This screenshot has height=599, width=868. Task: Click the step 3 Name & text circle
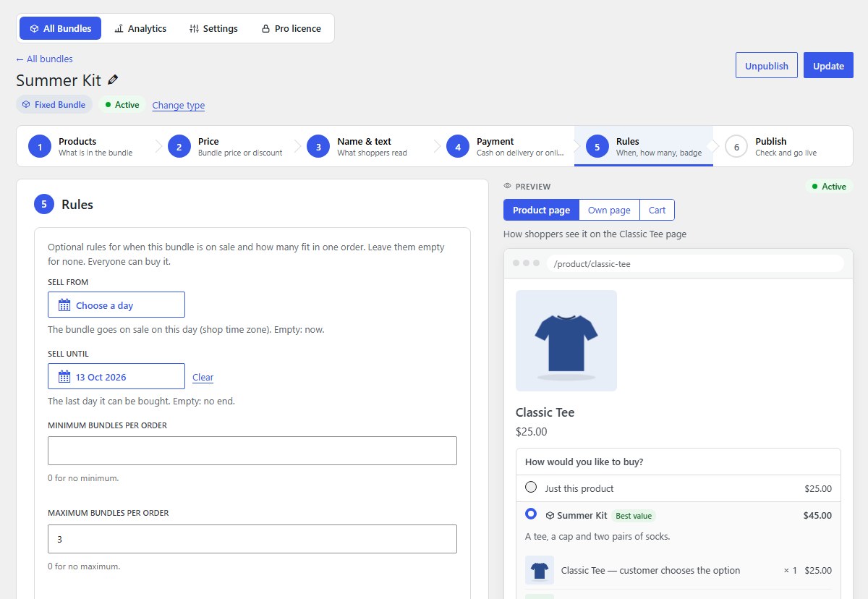click(318, 147)
